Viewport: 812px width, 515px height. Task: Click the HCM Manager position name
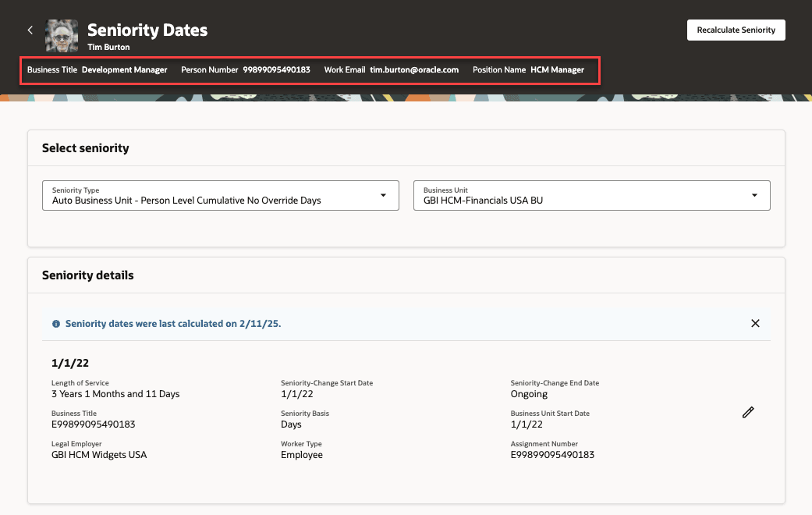tap(557, 69)
